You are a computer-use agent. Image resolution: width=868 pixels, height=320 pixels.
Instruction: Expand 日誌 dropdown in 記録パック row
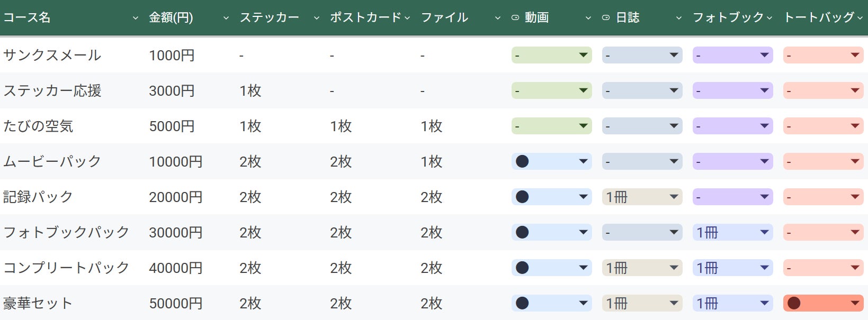coord(674,197)
